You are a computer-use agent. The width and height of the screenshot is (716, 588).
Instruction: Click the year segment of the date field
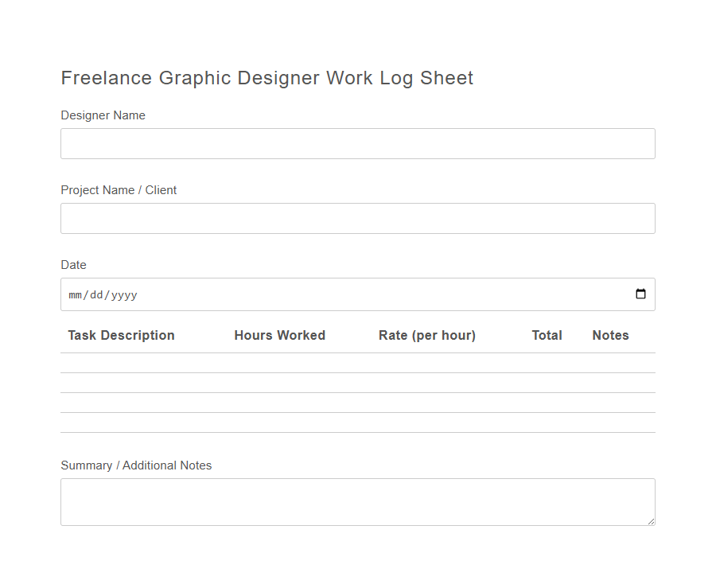click(x=120, y=294)
